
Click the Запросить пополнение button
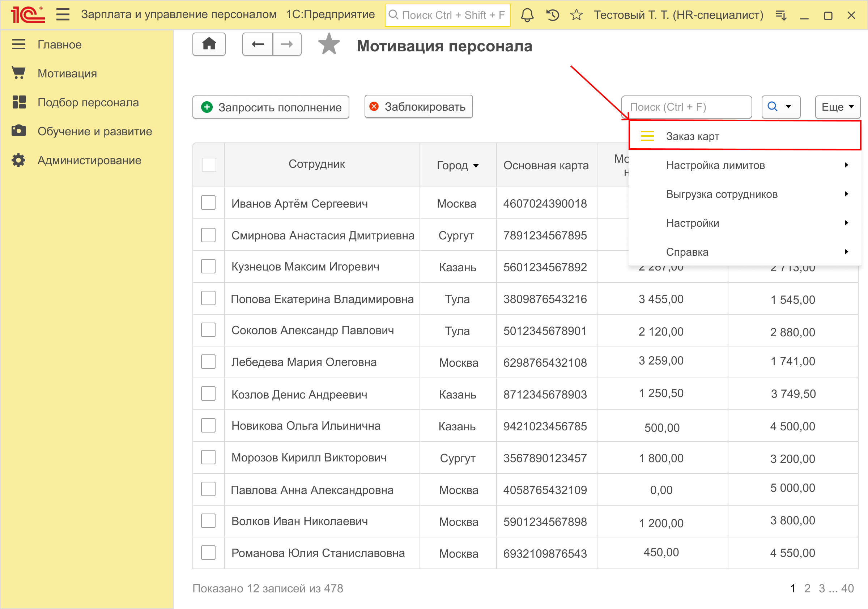(271, 107)
